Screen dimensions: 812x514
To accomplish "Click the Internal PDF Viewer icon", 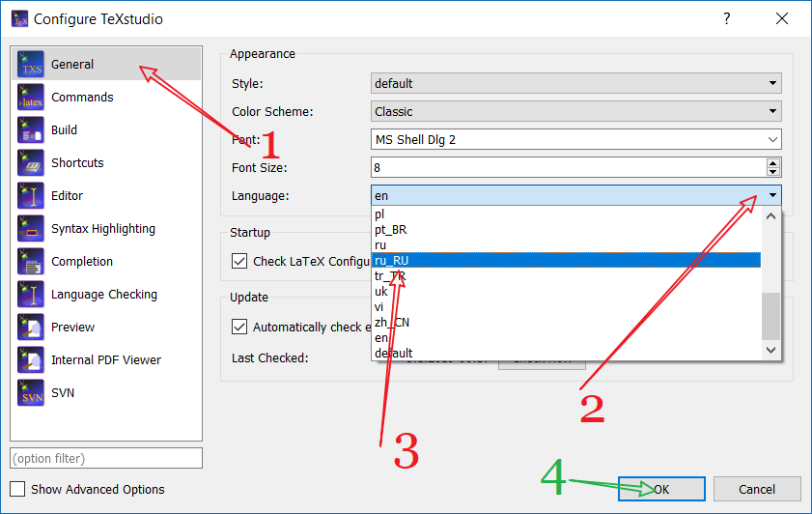I will pos(31,360).
